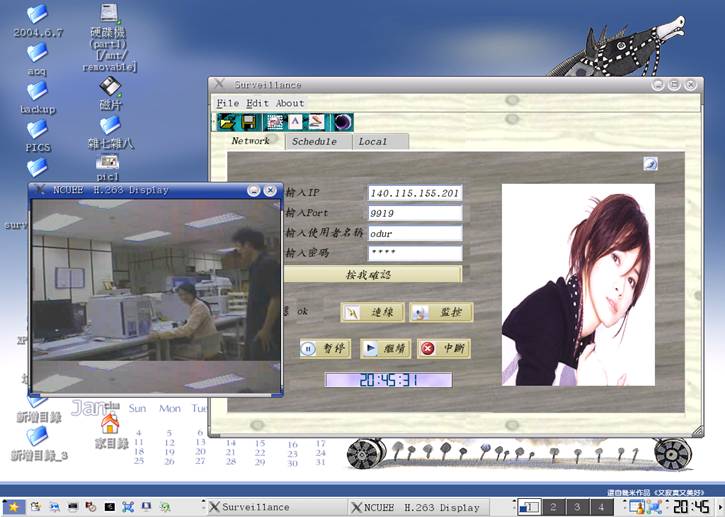Click the floppy disk save icon
The image size is (725, 517).
click(248, 122)
